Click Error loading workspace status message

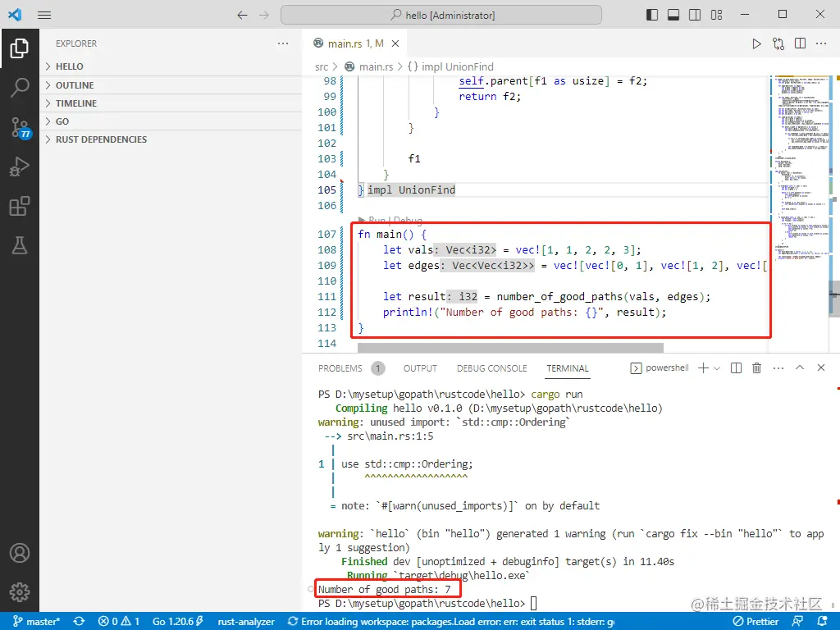(x=451, y=622)
